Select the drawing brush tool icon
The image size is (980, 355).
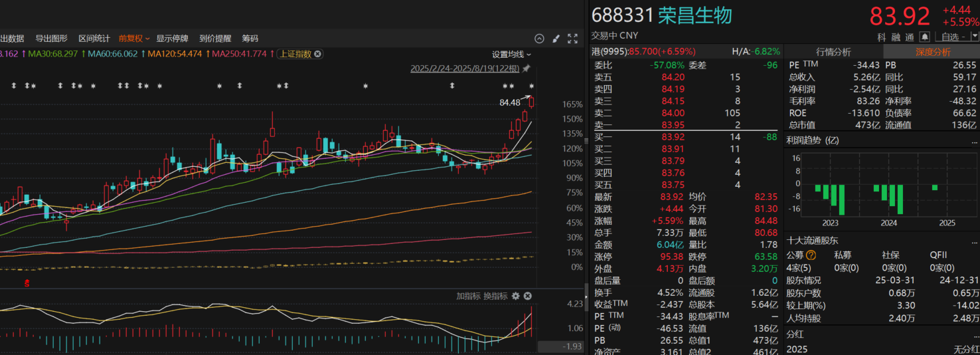tap(556, 39)
